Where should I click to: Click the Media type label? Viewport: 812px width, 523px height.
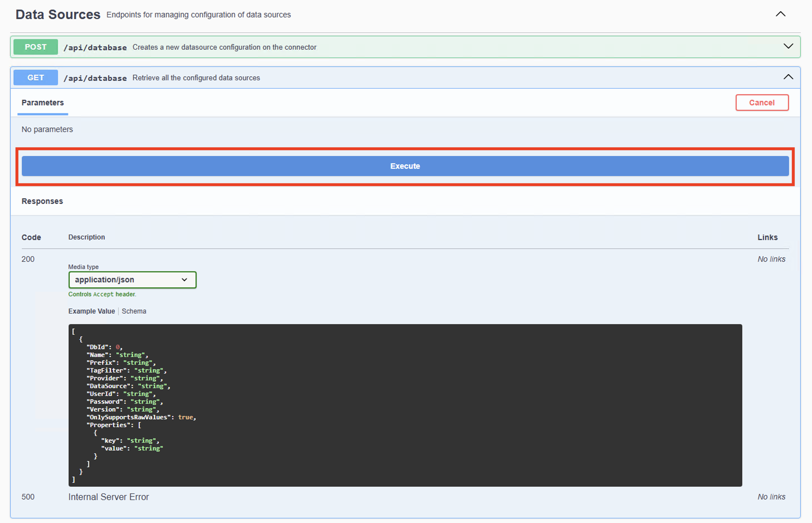pos(83,267)
